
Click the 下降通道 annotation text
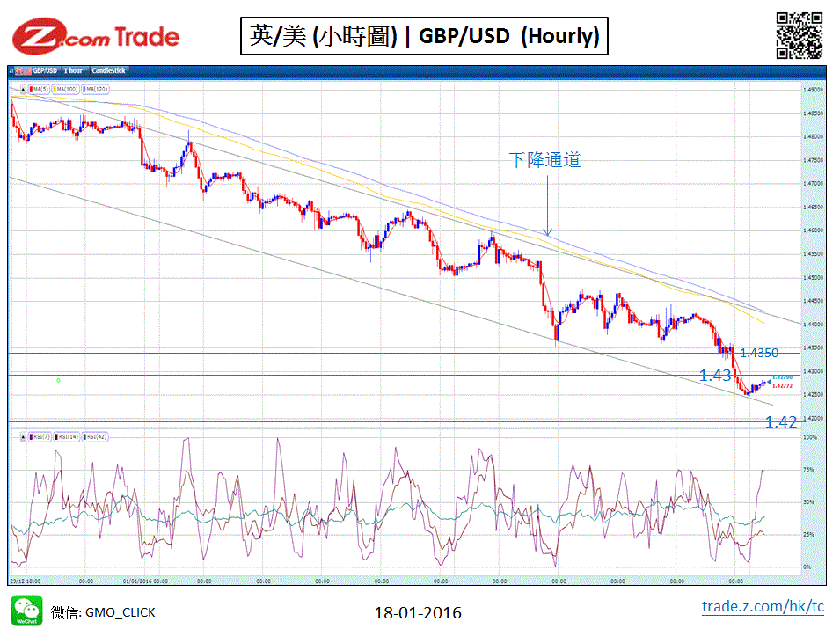tap(544, 159)
